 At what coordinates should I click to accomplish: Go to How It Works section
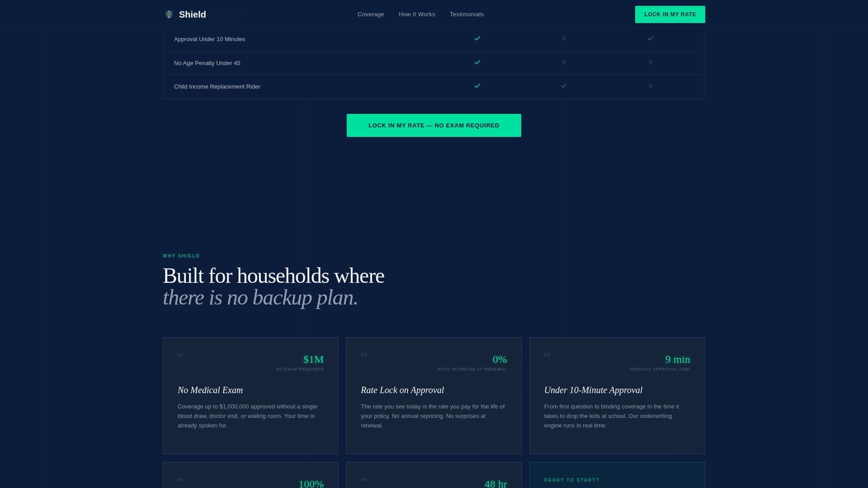point(417,14)
